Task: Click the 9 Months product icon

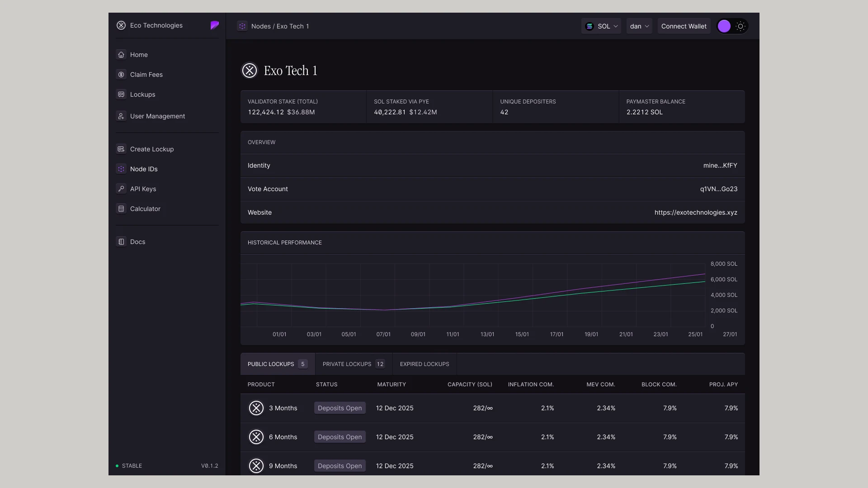Action: (x=256, y=466)
